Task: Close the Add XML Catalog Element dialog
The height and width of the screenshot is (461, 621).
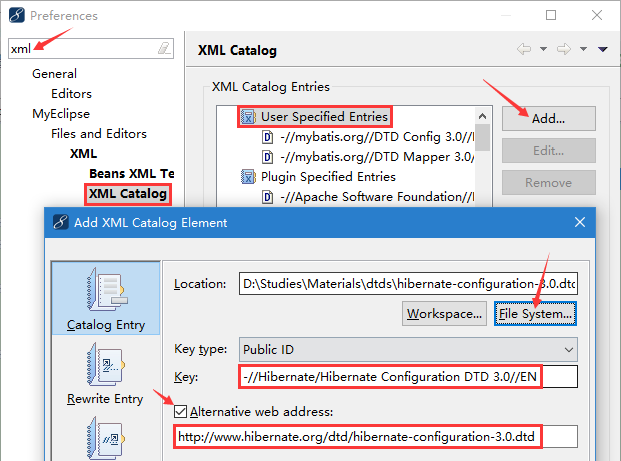Action: click(580, 222)
